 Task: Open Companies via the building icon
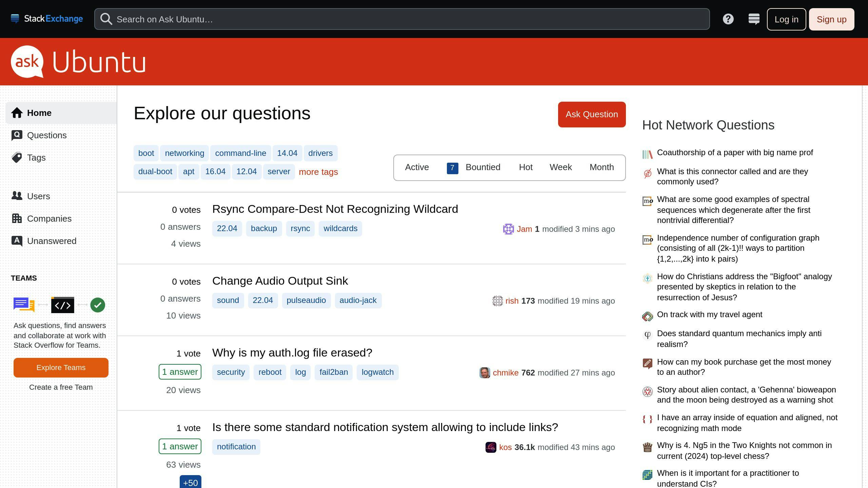click(17, 218)
